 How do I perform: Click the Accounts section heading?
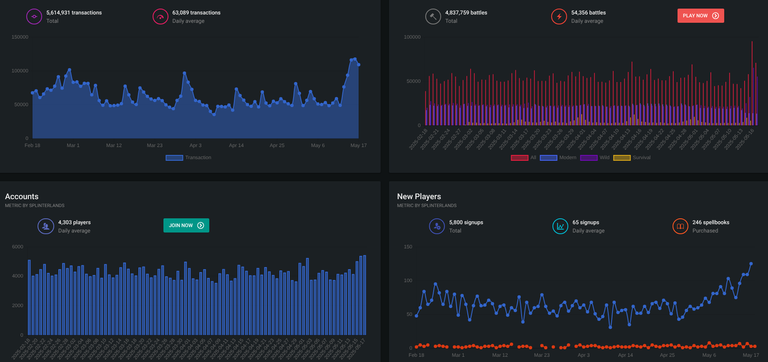tap(22, 196)
